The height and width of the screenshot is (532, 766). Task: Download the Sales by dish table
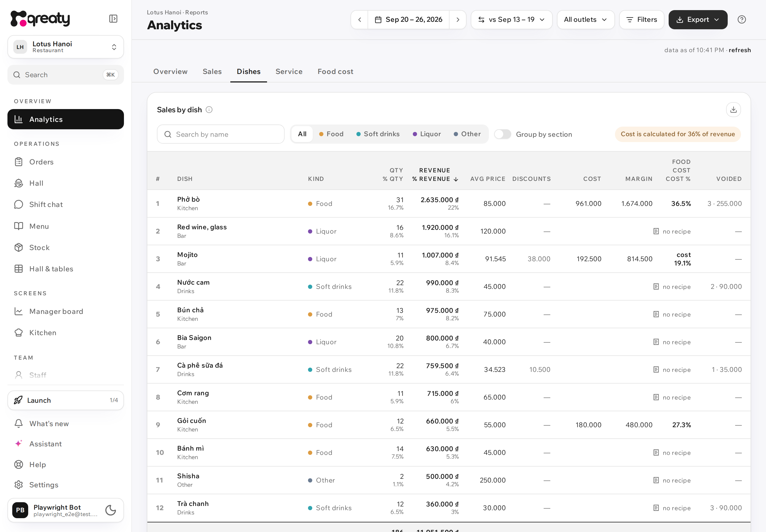(x=733, y=110)
